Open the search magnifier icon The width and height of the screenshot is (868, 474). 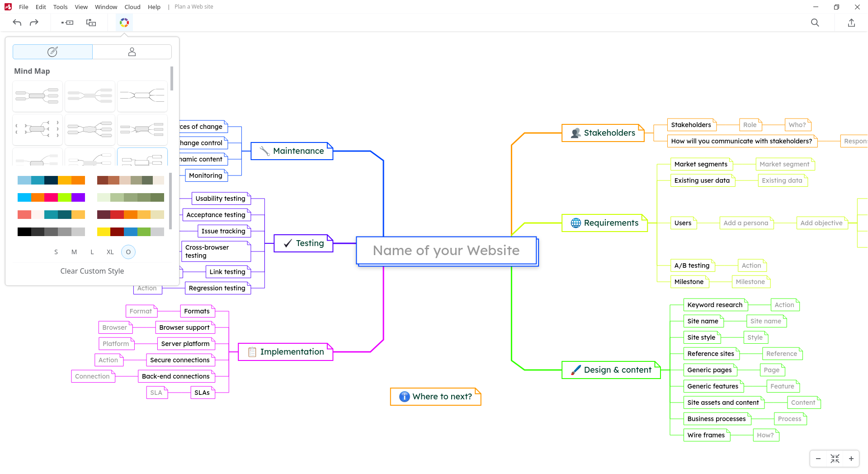click(815, 23)
